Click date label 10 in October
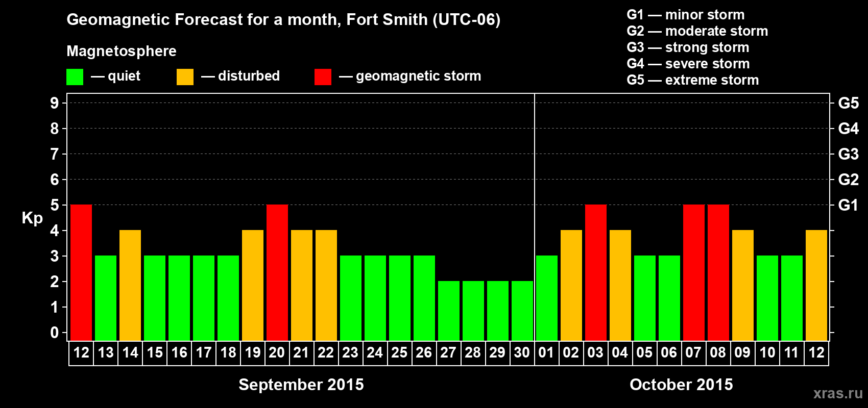This screenshot has height=408, width=868. 767,353
